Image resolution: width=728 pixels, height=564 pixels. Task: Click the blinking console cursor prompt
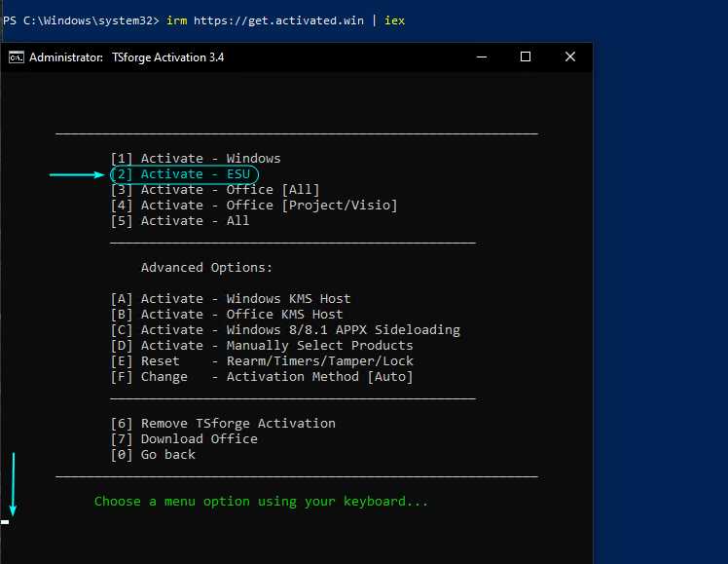coord(5,522)
